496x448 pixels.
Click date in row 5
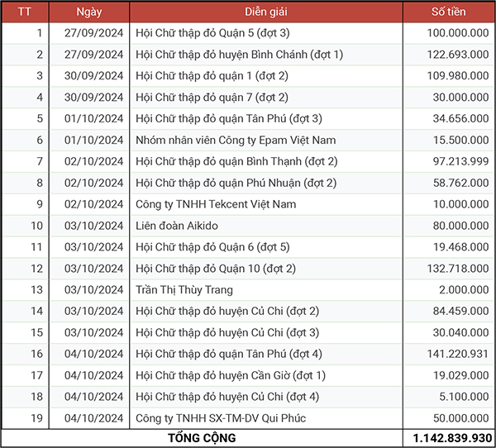(93, 119)
